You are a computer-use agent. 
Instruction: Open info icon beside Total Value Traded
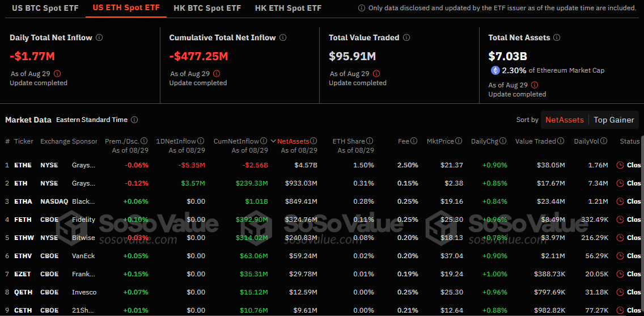coord(406,37)
